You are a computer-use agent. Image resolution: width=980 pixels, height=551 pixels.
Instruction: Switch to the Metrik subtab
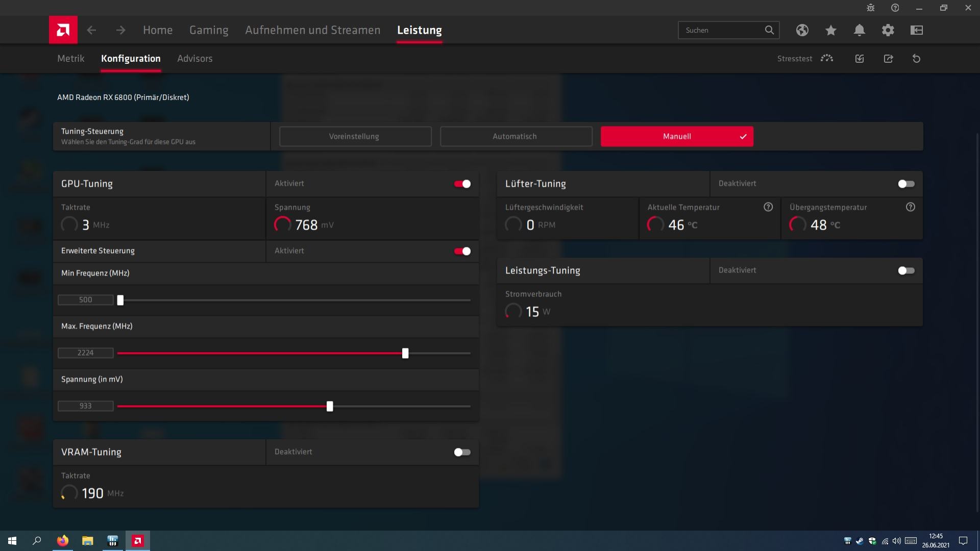[x=71, y=59]
